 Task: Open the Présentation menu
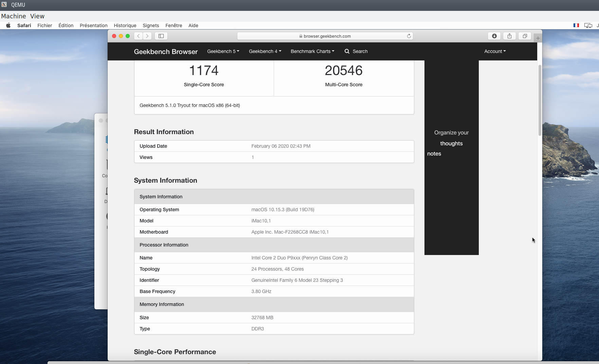click(94, 25)
